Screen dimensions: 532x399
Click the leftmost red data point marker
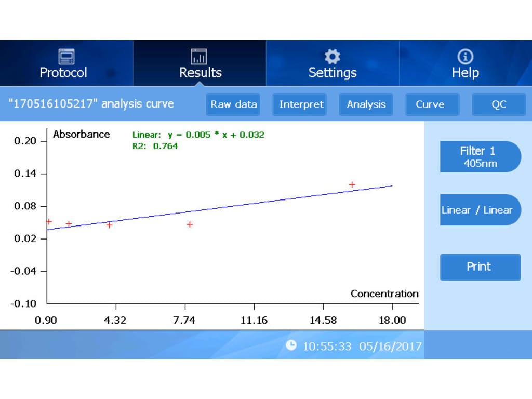pyautogui.click(x=49, y=222)
